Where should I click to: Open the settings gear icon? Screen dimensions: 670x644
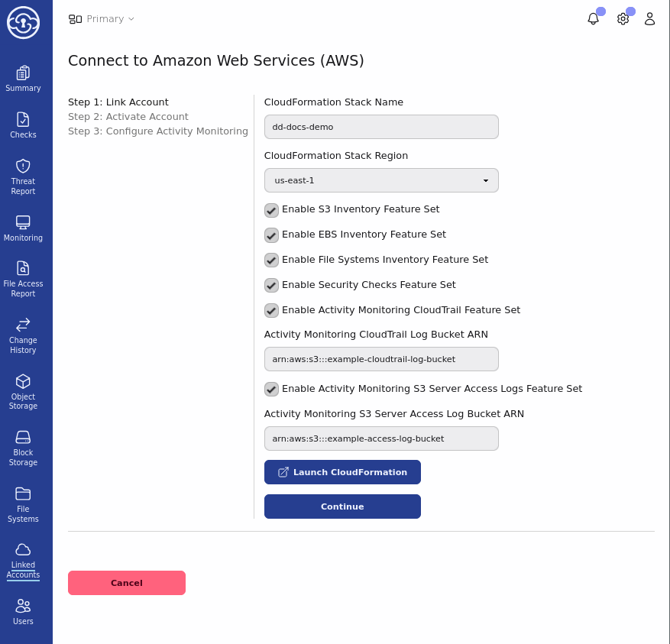[x=623, y=19]
